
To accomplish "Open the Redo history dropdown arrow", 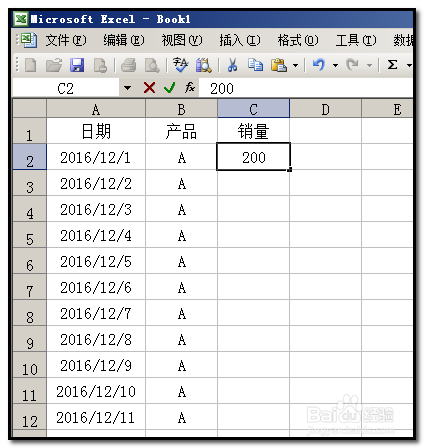I will [369, 65].
